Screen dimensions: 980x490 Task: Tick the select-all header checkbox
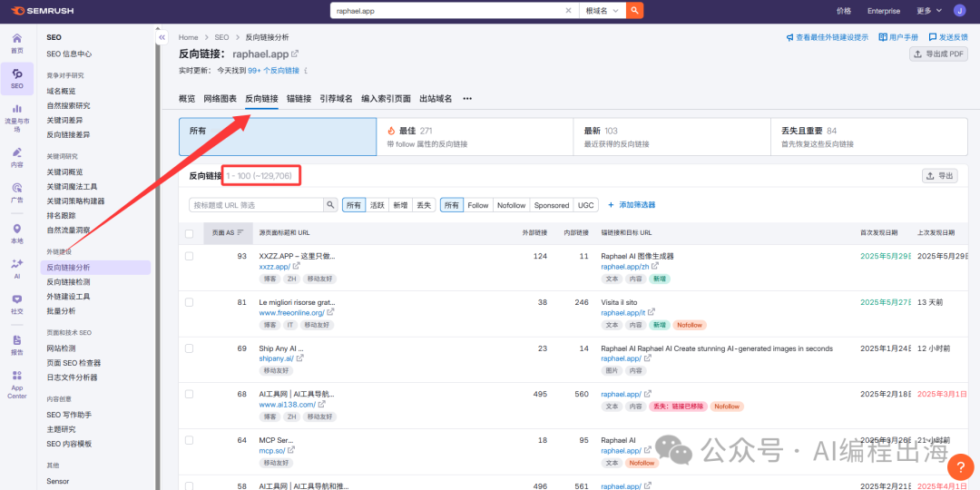point(189,233)
